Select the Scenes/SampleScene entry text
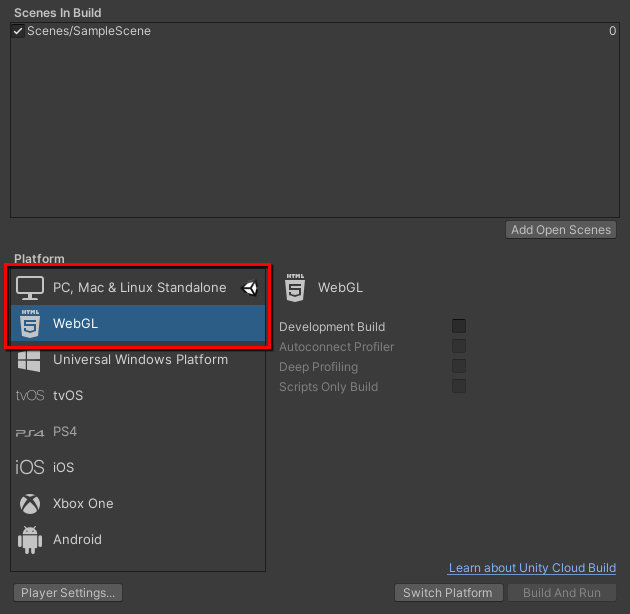This screenshot has height=614, width=630. 89,31
